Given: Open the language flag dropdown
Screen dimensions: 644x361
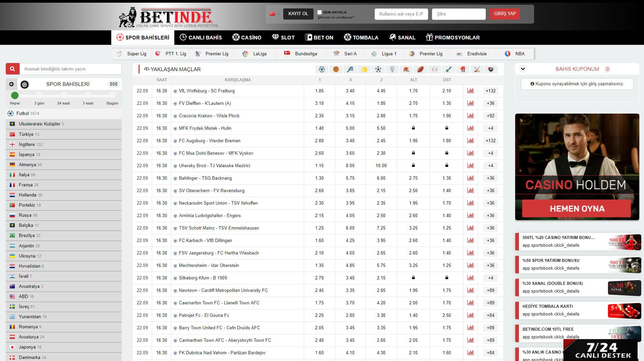Looking at the screenshot, I should click(x=274, y=14).
